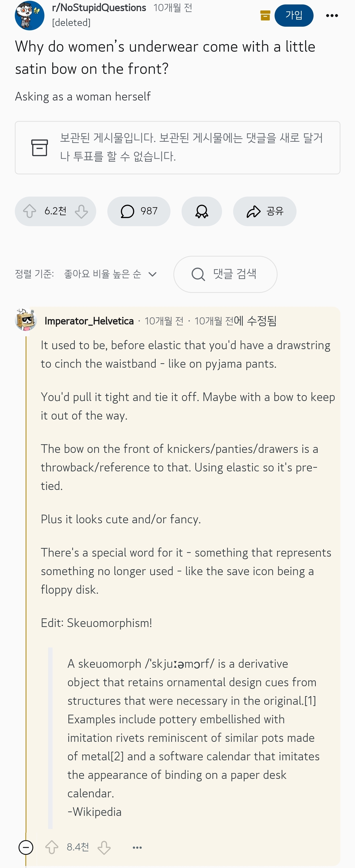Join subreddit with 가입 button
Viewport: 355px width, 868px height.
[x=294, y=16]
